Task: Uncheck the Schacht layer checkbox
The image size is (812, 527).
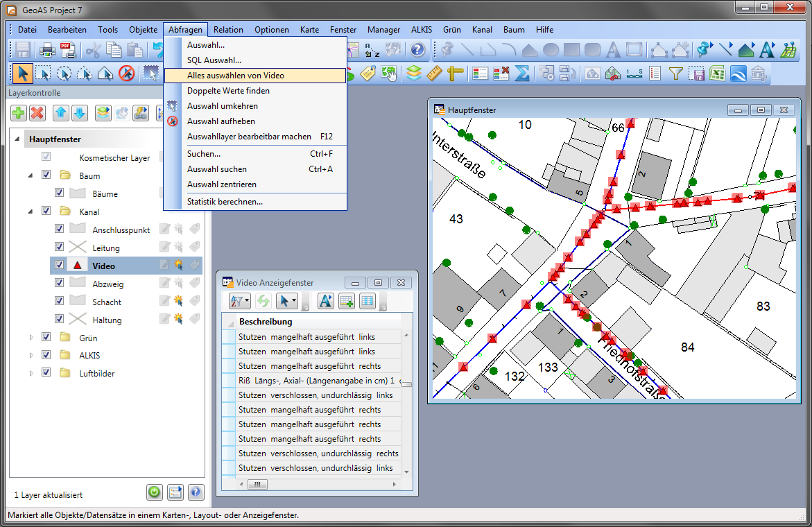Action: pyautogui.click(x=59, y=301)
